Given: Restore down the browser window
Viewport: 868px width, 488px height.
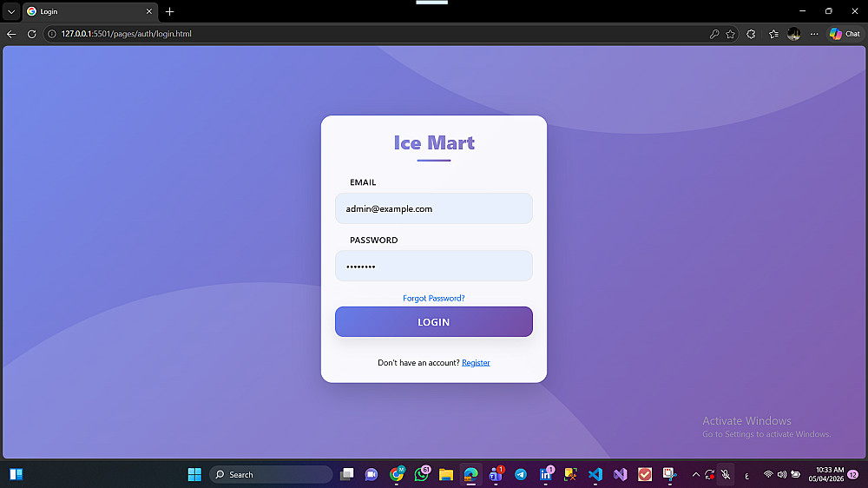Looking at the screenshot, I should point(829,11).
